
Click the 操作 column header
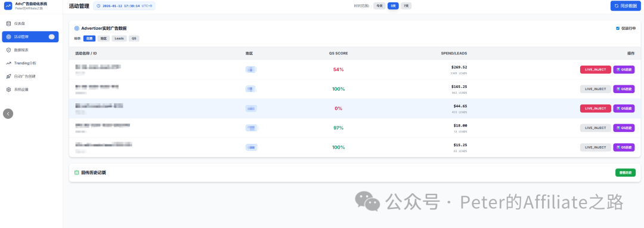click(x=631, y=53)
